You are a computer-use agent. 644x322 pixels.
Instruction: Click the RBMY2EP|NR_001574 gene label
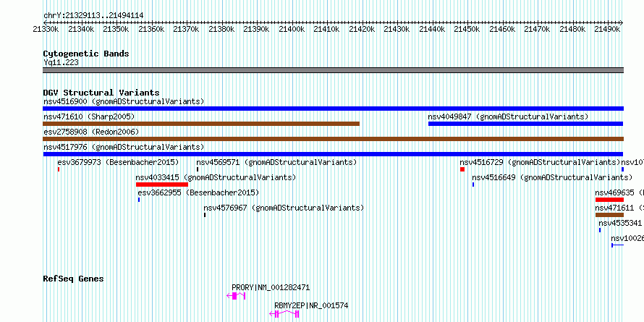[311, 305]
